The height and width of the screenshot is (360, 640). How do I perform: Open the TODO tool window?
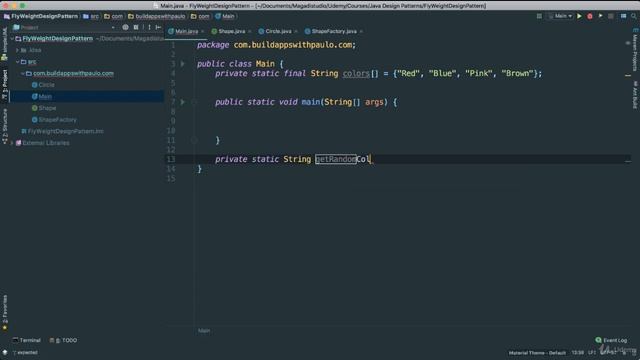coord(63,340)
